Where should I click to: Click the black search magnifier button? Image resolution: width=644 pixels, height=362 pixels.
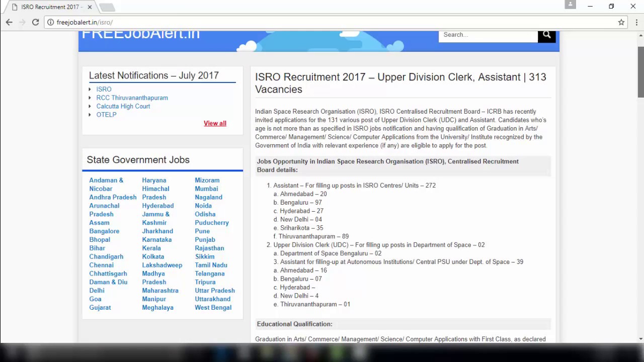[x=546, y=35]
